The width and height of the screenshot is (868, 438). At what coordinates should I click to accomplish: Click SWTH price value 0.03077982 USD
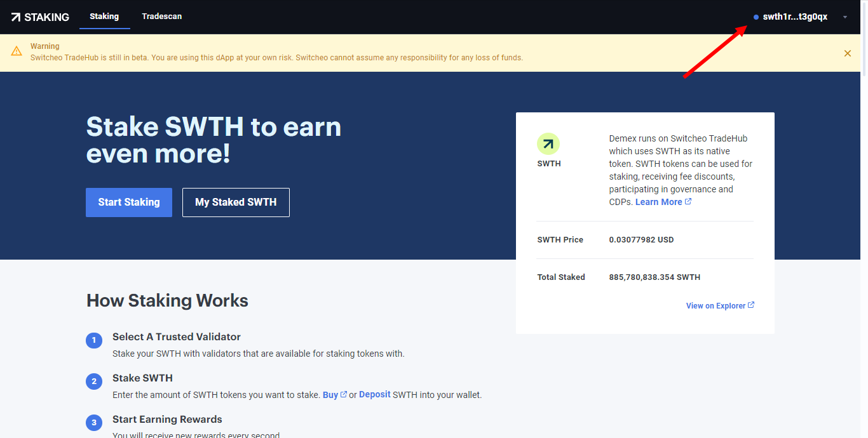641,240
